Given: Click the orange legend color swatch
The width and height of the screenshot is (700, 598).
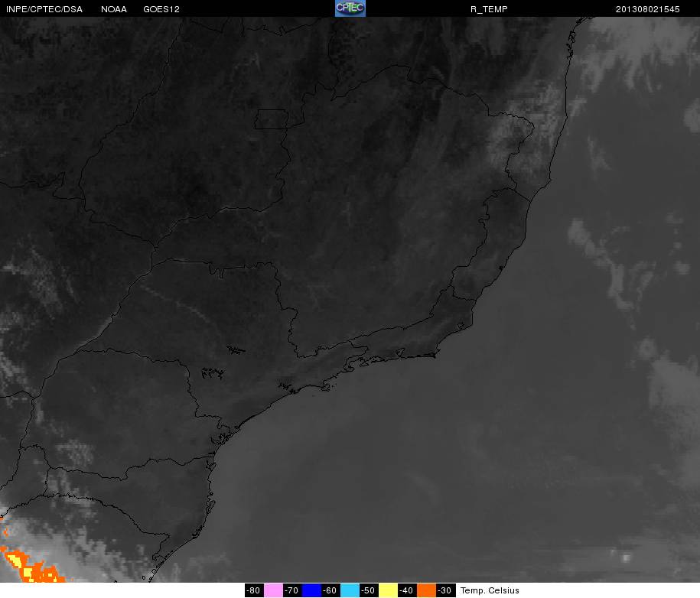Looking at the screenshot, I should point(426,590).
